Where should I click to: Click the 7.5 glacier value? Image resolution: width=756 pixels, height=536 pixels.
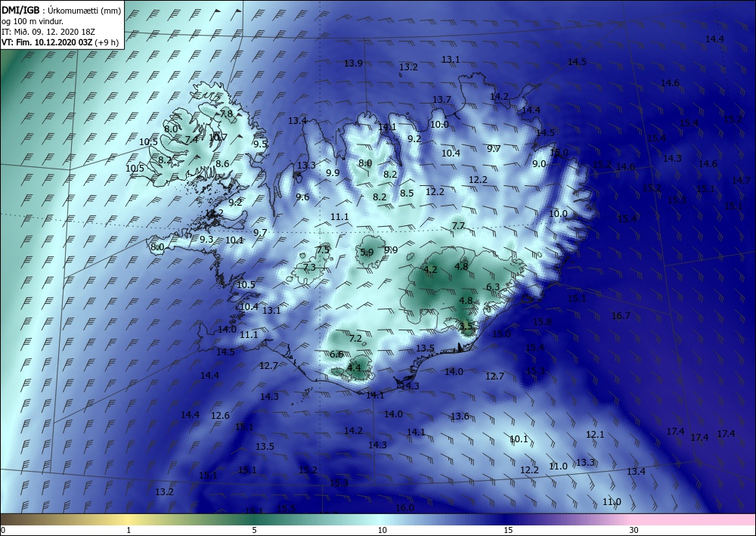point(323,249)
